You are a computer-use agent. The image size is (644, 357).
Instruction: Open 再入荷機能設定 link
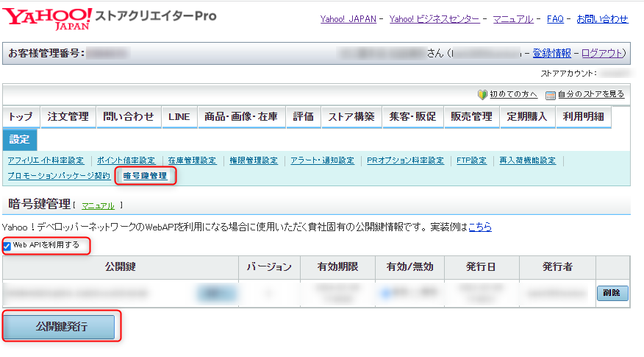coord(527,160)
